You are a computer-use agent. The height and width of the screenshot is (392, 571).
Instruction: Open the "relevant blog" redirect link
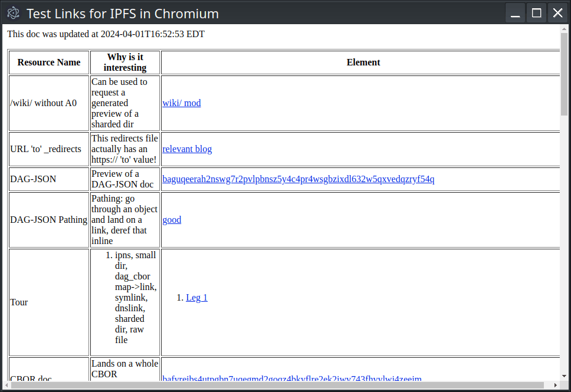tap(187, 149)
